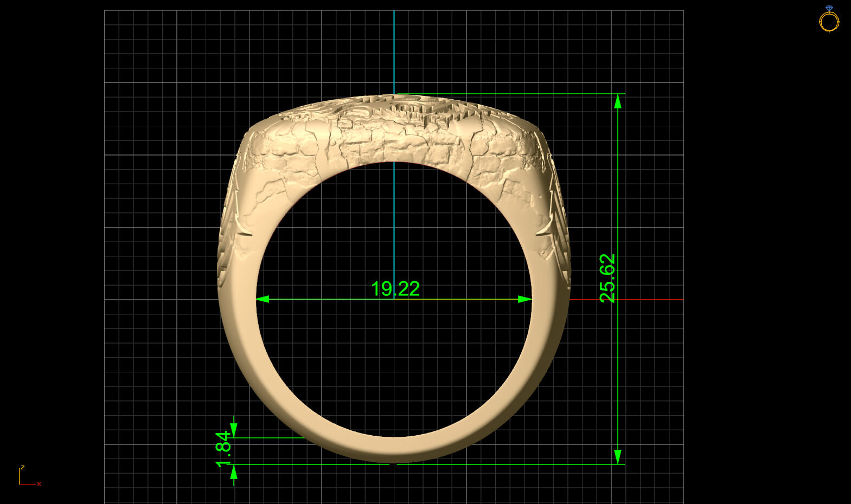Select the 19.22 inner diameter dimension text
Image resolution: width=851 pixels, height=504 pixels.
pyautogui.click(x=395, y=289)
